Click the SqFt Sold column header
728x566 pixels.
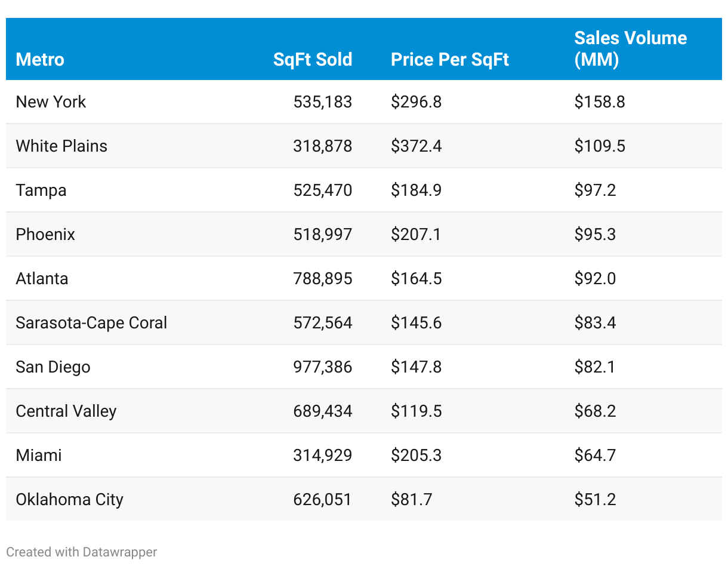pos(313,60)
